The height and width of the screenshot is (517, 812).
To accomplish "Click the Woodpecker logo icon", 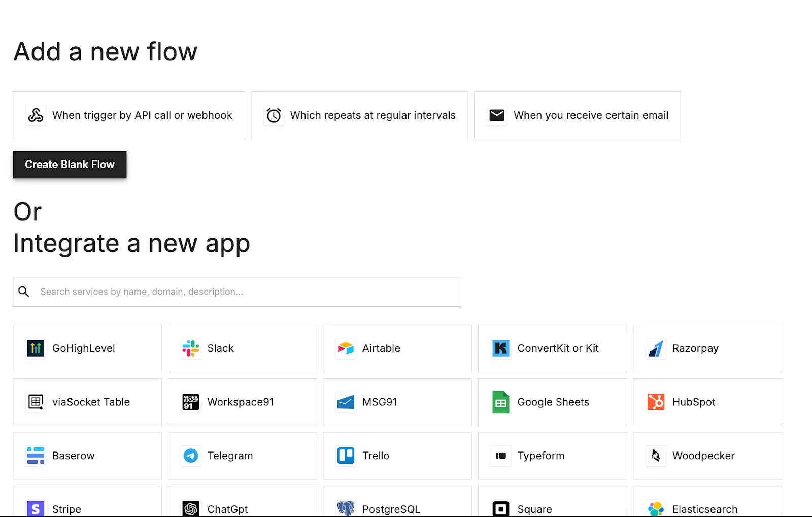I will [656, 456].
